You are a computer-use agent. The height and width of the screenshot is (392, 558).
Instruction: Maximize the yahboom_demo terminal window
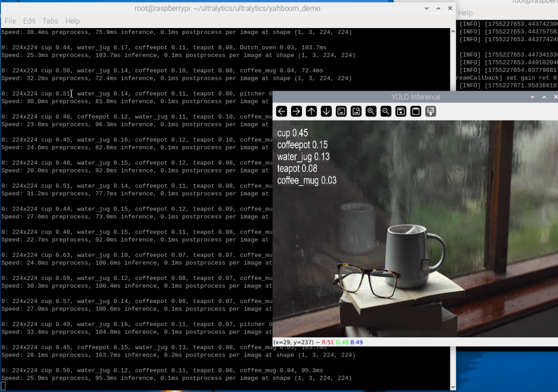click(x=439, y=8)
